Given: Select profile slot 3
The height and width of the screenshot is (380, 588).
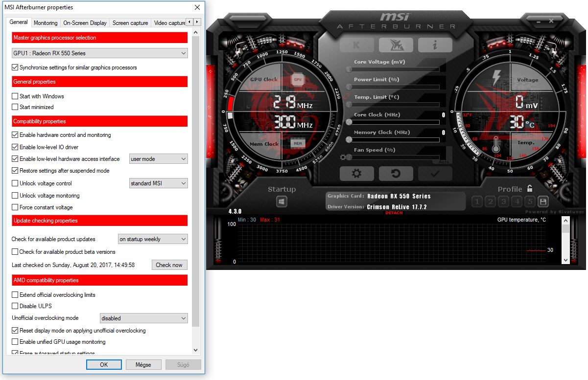Looking at the screenshot, I should [x=503, y=201].
